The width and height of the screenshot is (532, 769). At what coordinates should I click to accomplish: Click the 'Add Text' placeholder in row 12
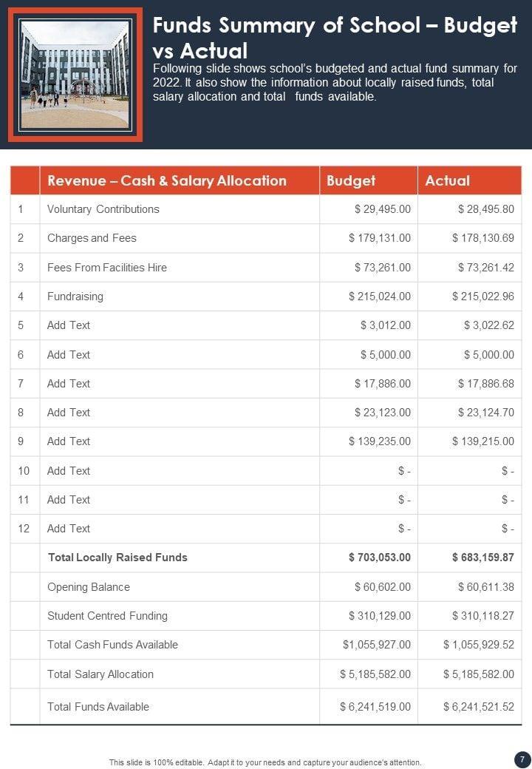coord(69,529)
